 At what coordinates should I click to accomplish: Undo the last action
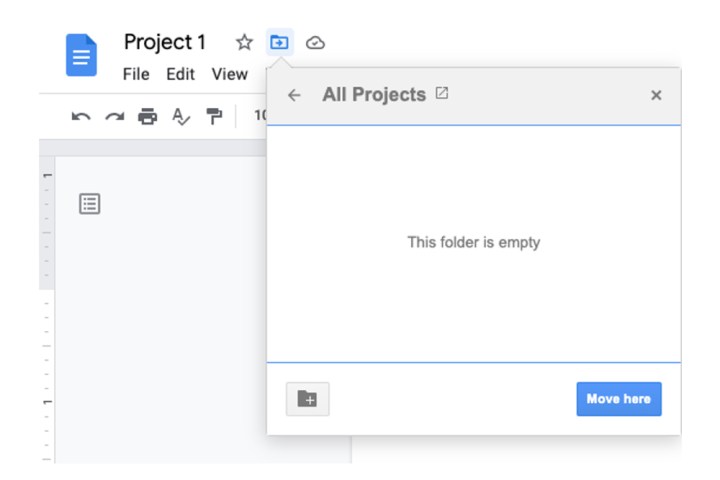click(x=81, y=117)
